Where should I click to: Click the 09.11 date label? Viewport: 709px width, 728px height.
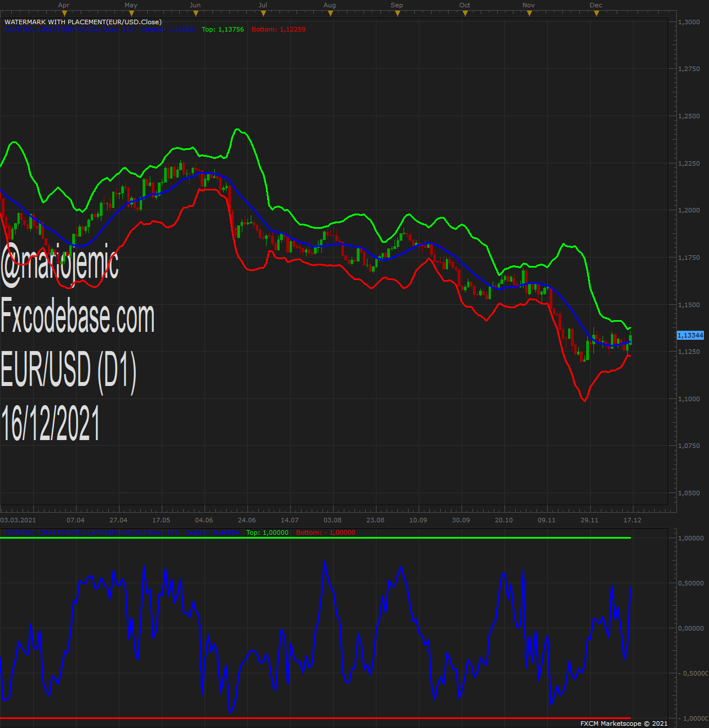click(547, 520)
